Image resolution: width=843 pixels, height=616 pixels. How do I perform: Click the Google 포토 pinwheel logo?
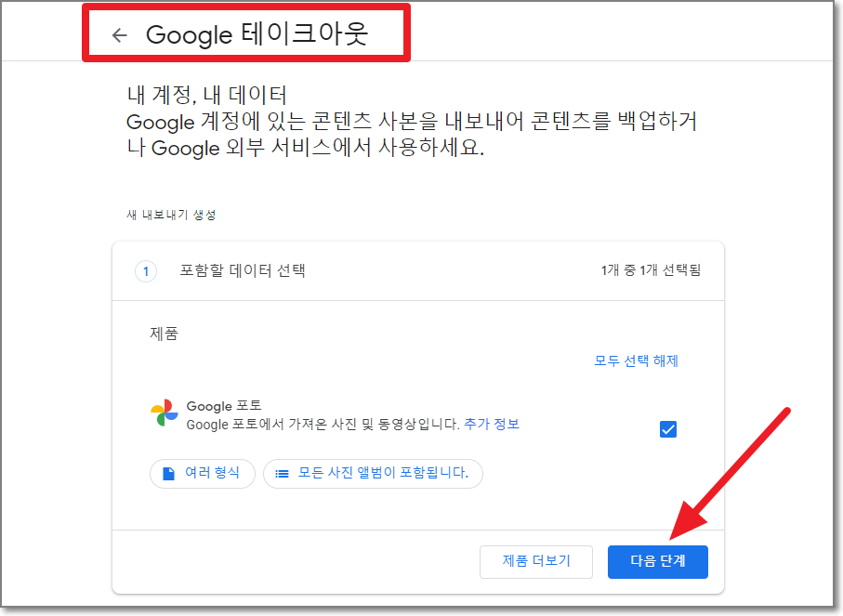click(x=164, y=413)
